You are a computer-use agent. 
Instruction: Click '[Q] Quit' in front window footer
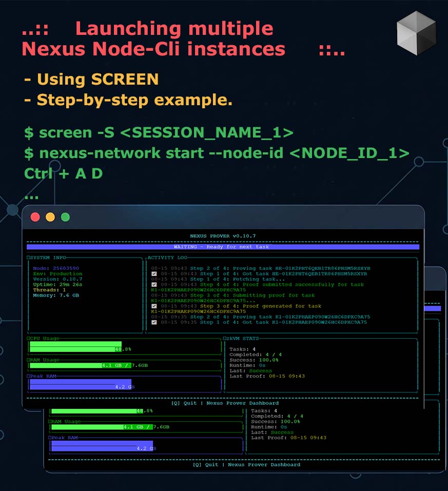point(184,403)
